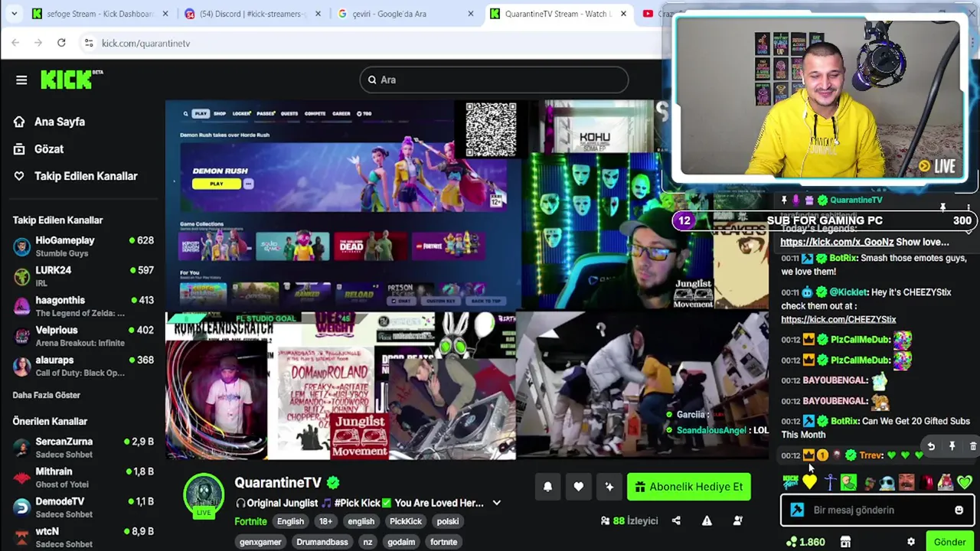The image size is (980, 551).
Task: Click the QuarantineTV stream video player
Action: point(467,279)
